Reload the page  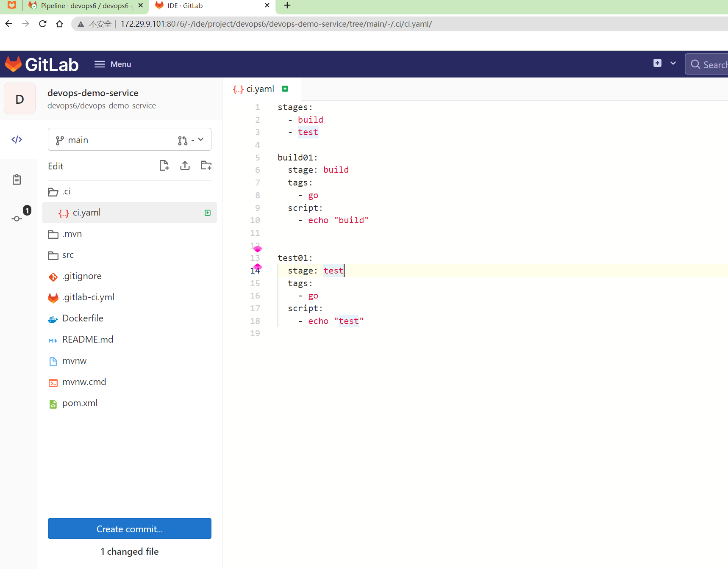(x=43, y=24)
